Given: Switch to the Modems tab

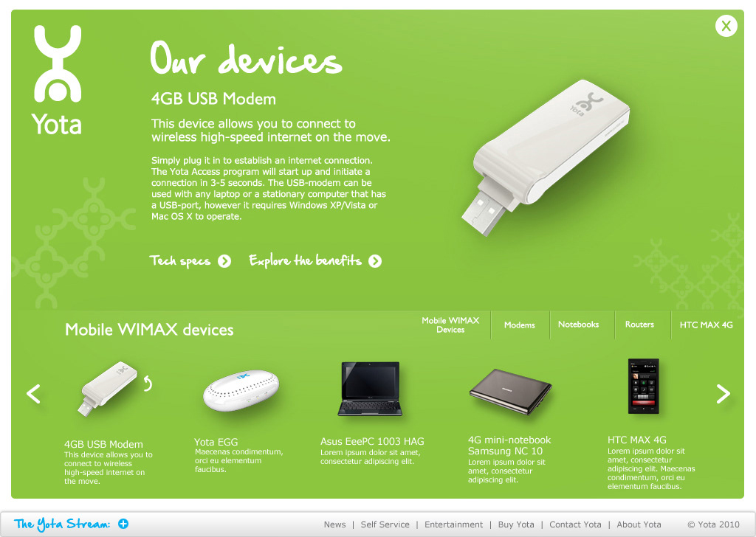Looking at the screenshot, I should point(519,325).
